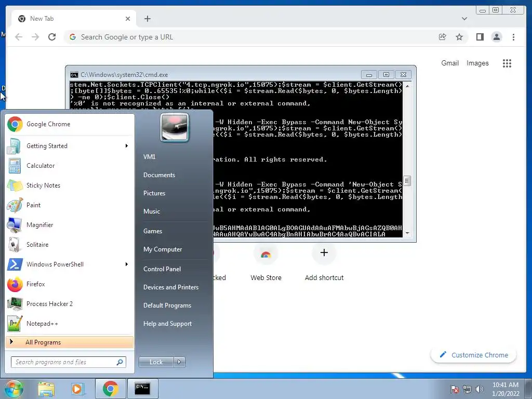This screenshot has height=399, width=532.
Task: Open Getting Started in Start menu
Action: pos(70,146)
